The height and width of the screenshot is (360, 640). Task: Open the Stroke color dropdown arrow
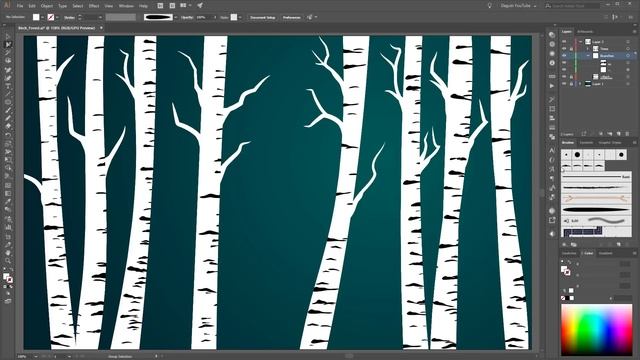tap(57, 17)
